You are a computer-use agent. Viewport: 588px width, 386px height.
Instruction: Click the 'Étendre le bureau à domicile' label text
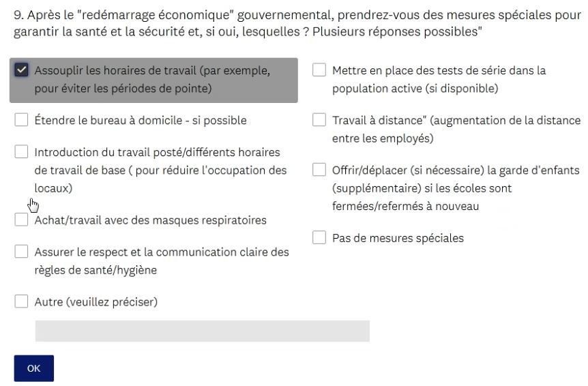click(141, 121)
